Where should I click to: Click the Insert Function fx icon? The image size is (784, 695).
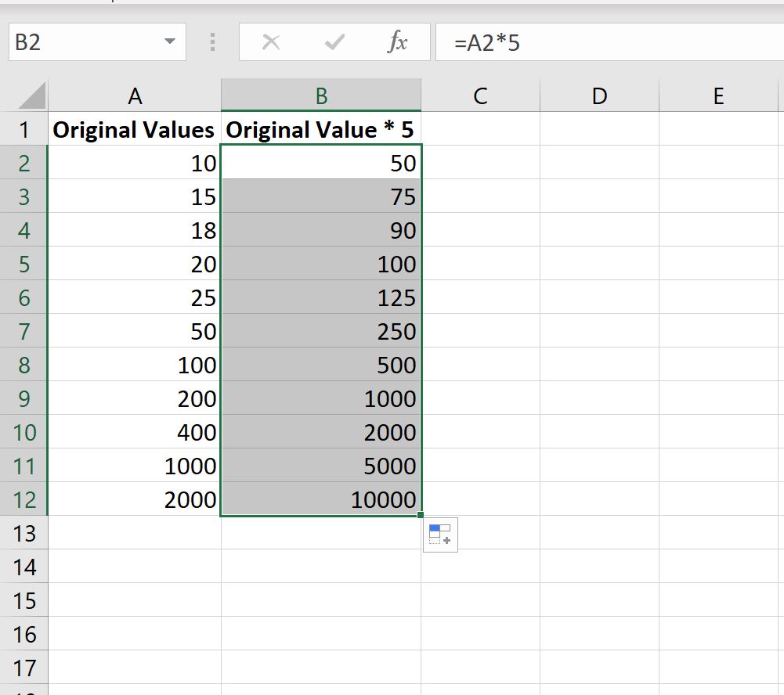pos(397,43)
